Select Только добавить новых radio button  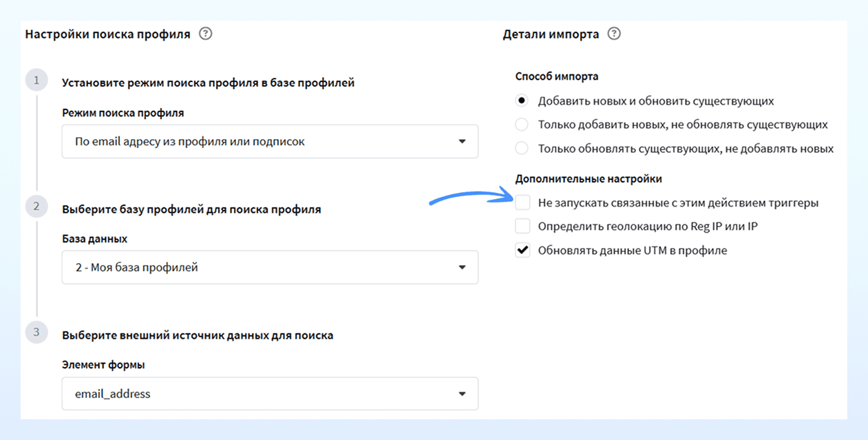[x=522, y=125]
